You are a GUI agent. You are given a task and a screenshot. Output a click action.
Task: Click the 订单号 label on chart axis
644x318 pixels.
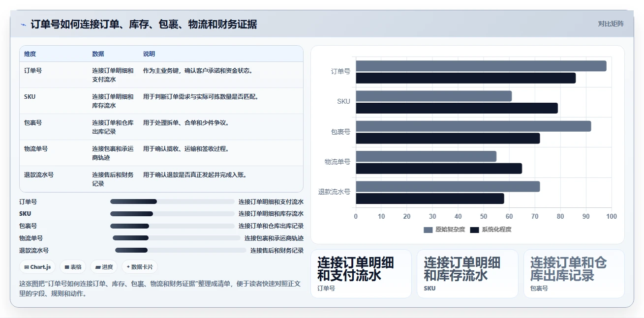[341, 72]
